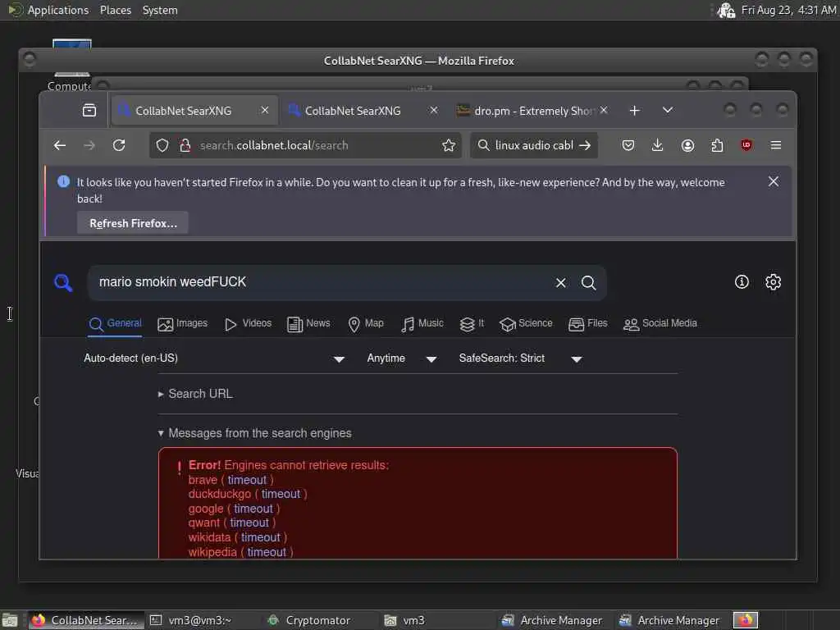840x630 pixels.
Task: Open the SearXNG about info icon
Action: pos(742,282)
